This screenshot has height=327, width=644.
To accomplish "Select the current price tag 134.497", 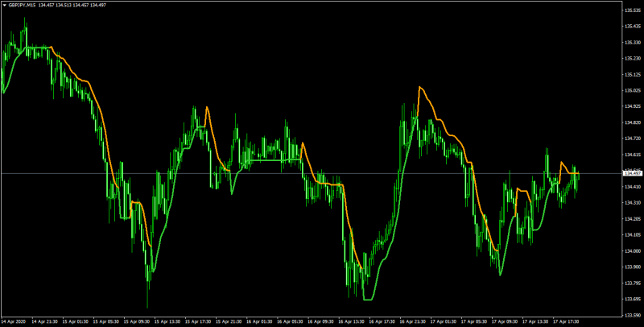I will coord(633,174).
